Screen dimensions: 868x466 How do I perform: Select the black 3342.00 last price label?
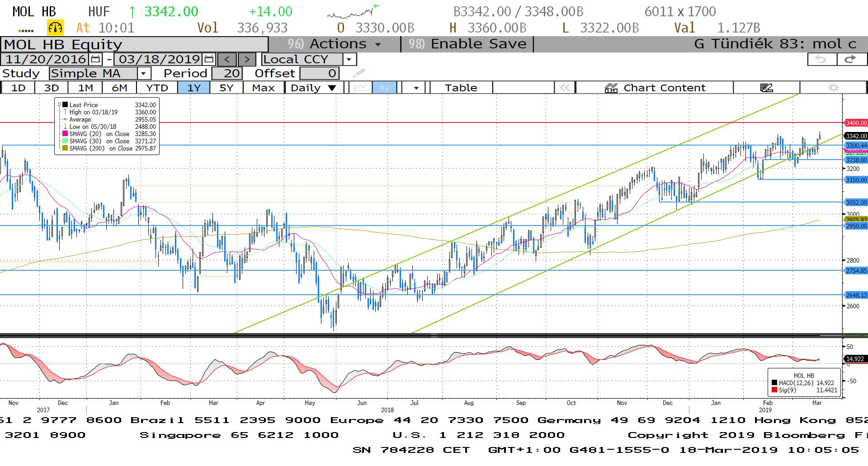point(856,136)
